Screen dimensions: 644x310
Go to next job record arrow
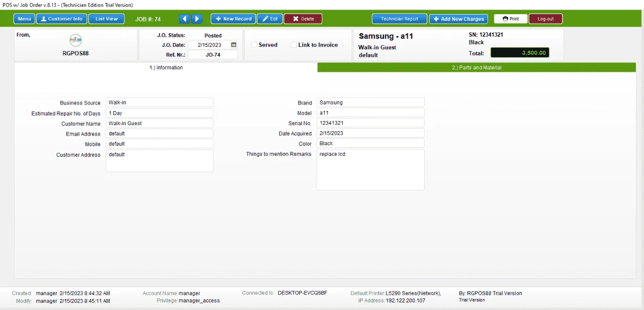197,19
